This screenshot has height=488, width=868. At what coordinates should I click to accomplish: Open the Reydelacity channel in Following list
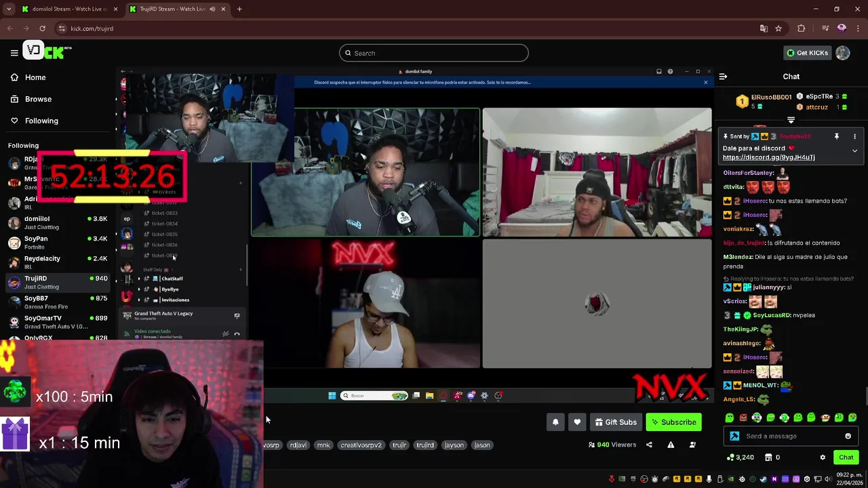click(x=58, y=262)
